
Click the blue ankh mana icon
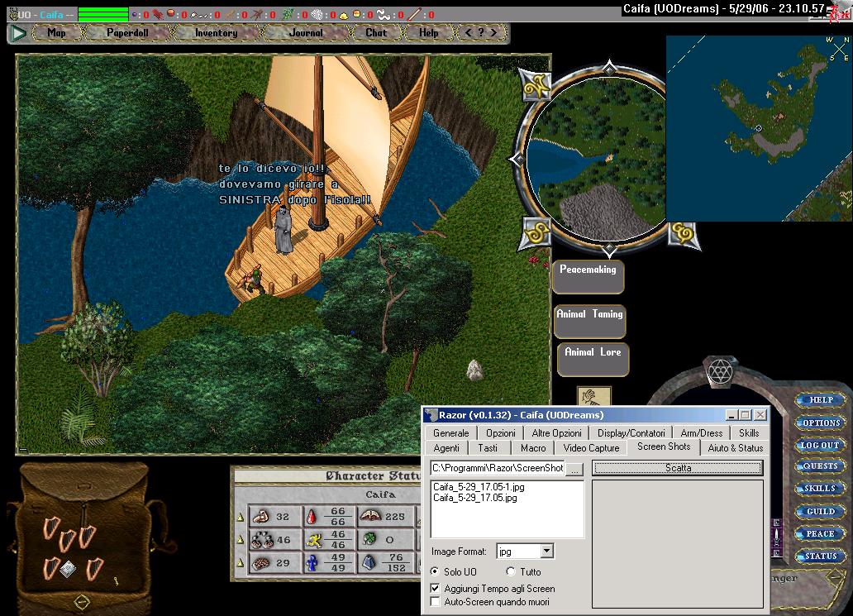312,563
